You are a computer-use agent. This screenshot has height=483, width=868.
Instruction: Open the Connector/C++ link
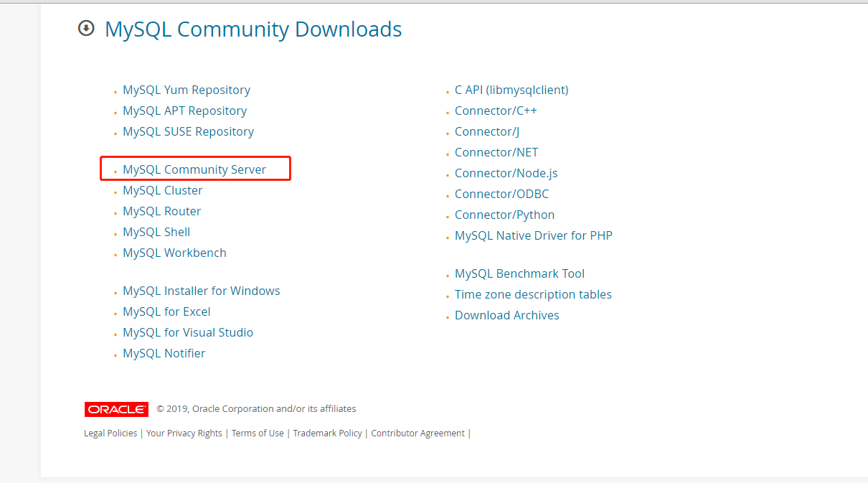[x=496, y=111]
